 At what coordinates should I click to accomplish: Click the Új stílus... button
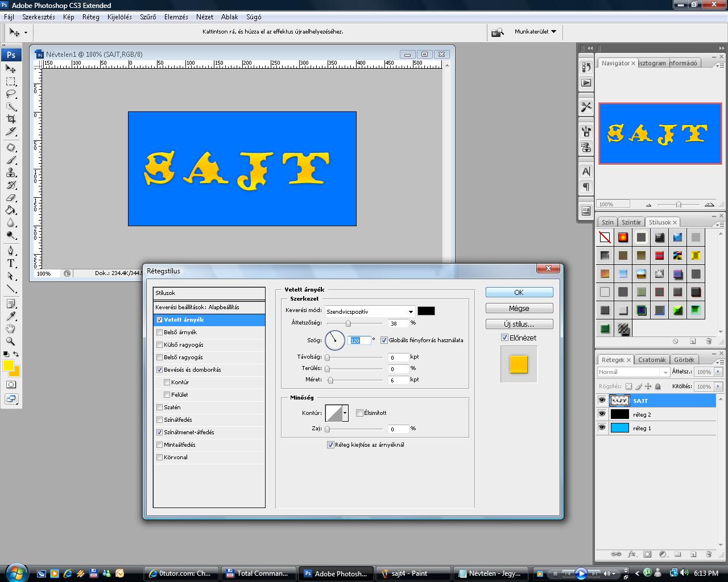point(519,324)
